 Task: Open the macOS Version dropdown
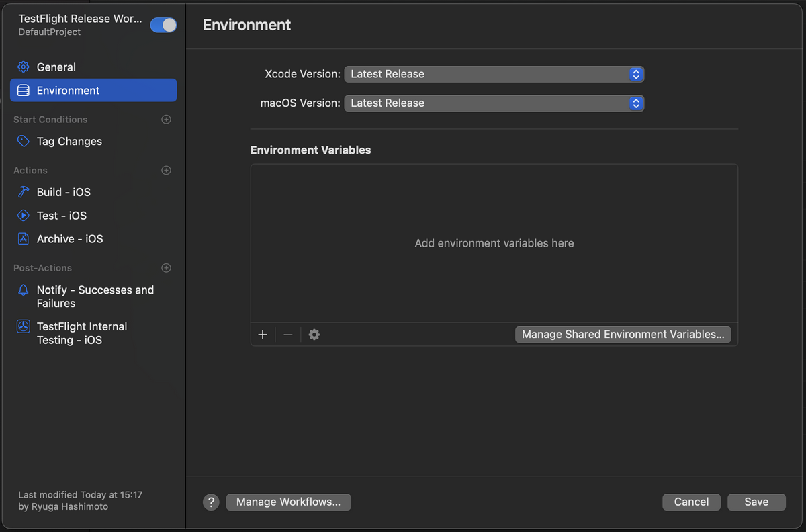494,103
